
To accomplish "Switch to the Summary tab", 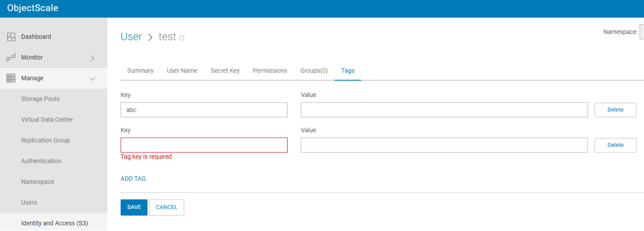I will [140, 71].
